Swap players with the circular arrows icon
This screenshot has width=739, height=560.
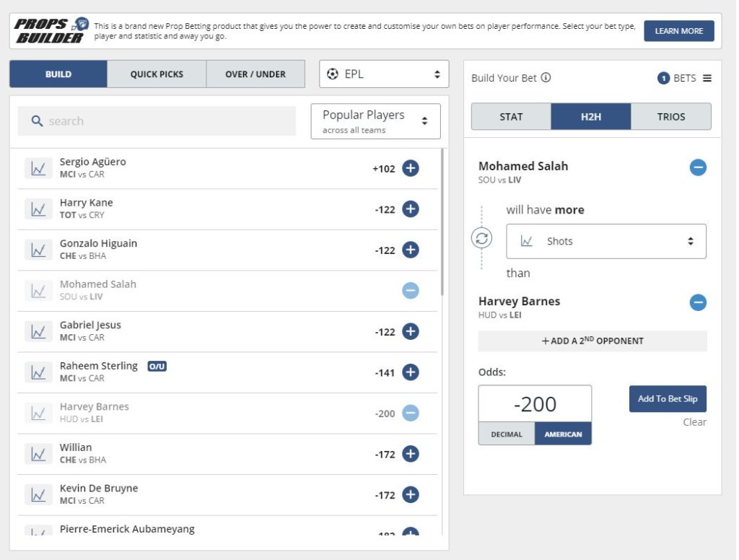point(481,238)
